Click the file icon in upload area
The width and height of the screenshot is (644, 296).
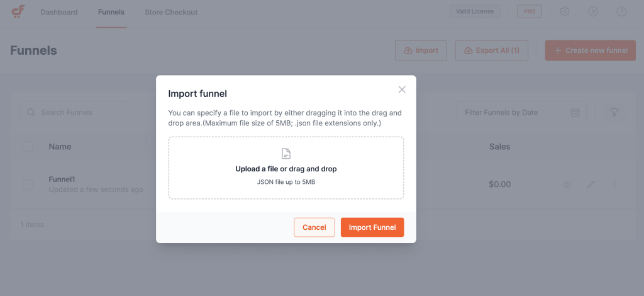(x=286, y=154)
